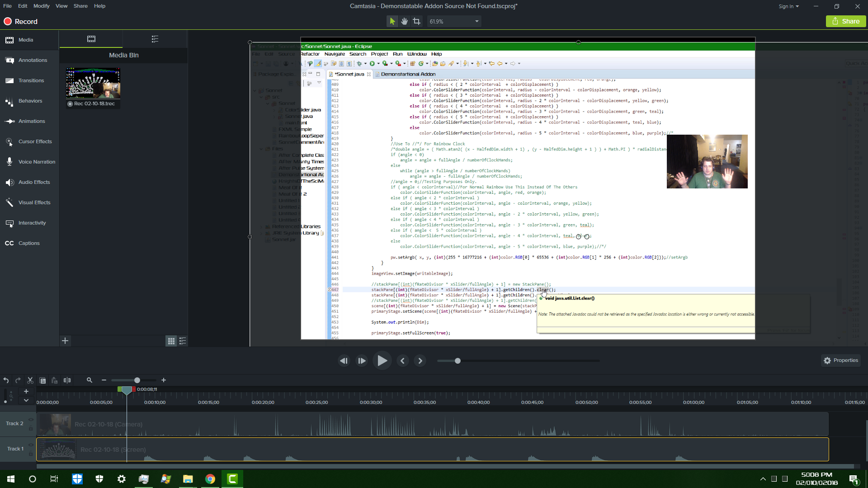Open the Properties panel button
The width and height of the screenshot is (868, 488).
(840, 360)
